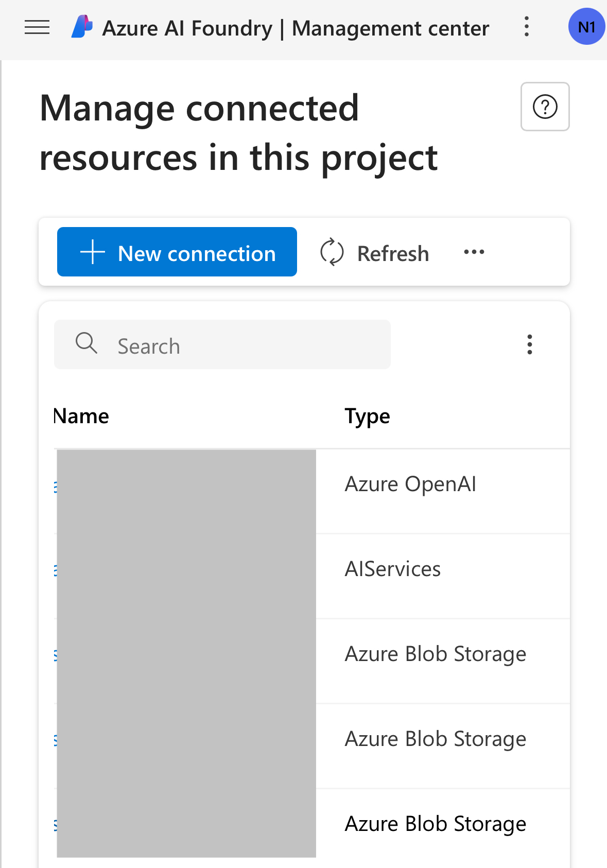Sort by the Name column header
Viewport: 607px width, 868px height.
(x=81, y=416)
